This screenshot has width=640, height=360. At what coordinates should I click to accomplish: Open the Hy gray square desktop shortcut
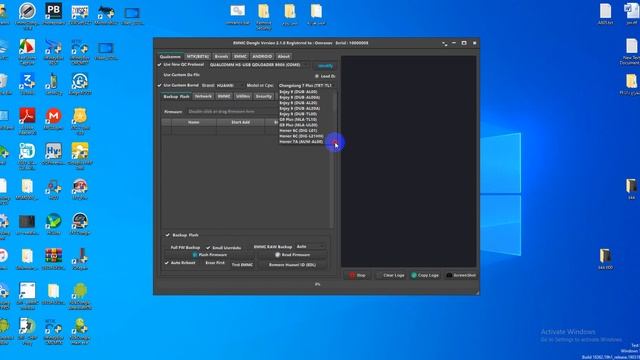(53, 152)
